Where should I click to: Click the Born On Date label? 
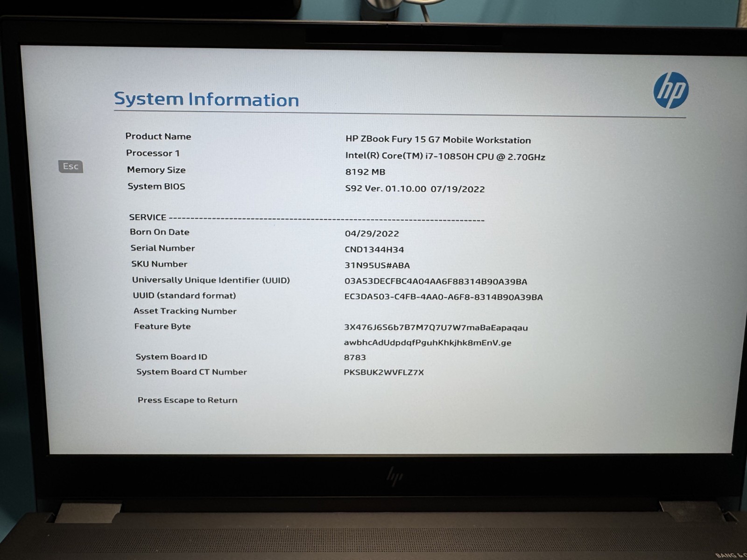tap(160, 232)
